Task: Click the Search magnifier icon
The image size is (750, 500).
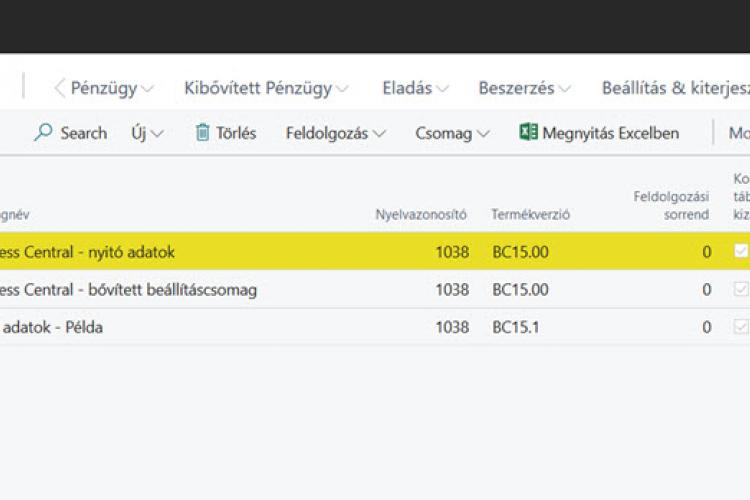Action: click(x=43, y=133)
